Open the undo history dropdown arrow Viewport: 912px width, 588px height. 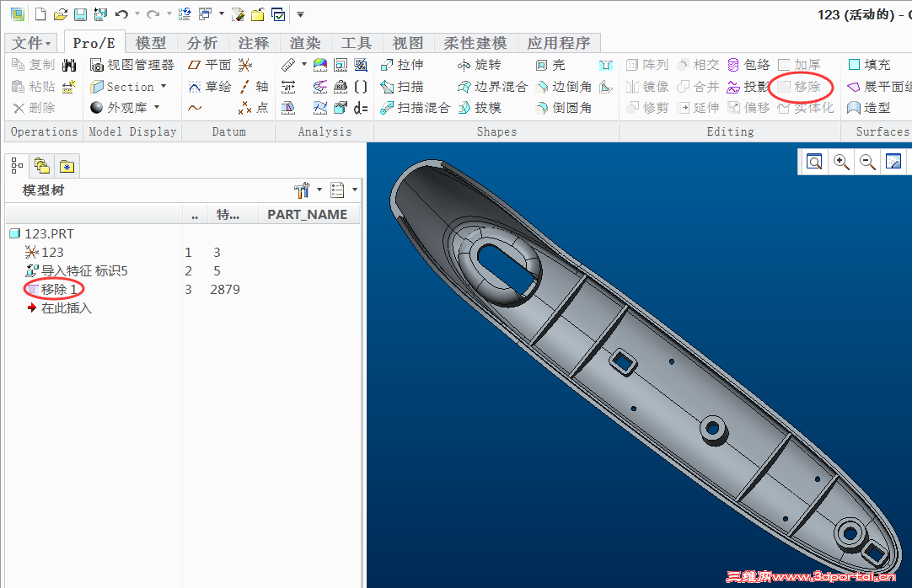pyautogui.click(x=137, y=14)
